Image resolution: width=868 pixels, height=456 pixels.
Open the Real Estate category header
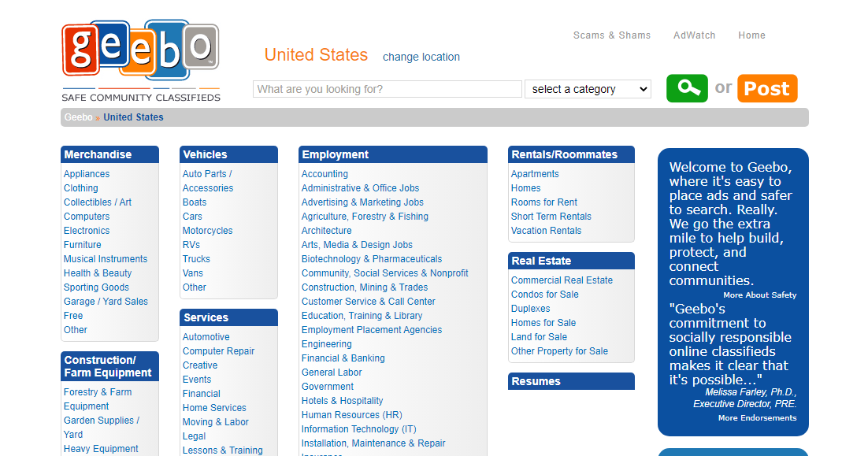(571, 261)
